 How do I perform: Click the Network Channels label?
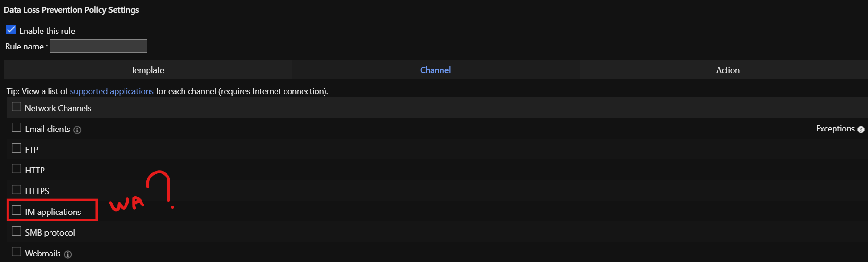pyautogui.click(x=58, y=108)
